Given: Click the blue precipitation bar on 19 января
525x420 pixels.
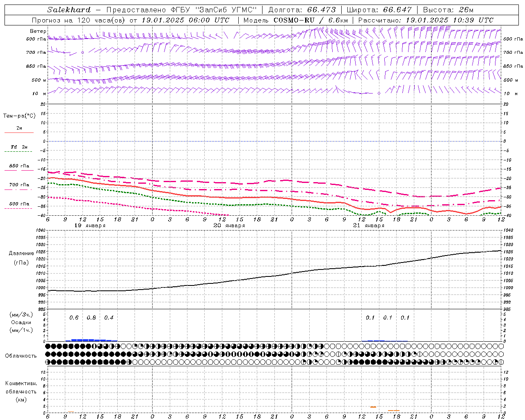Looking at the screenshot, I should tap(91, 340).
